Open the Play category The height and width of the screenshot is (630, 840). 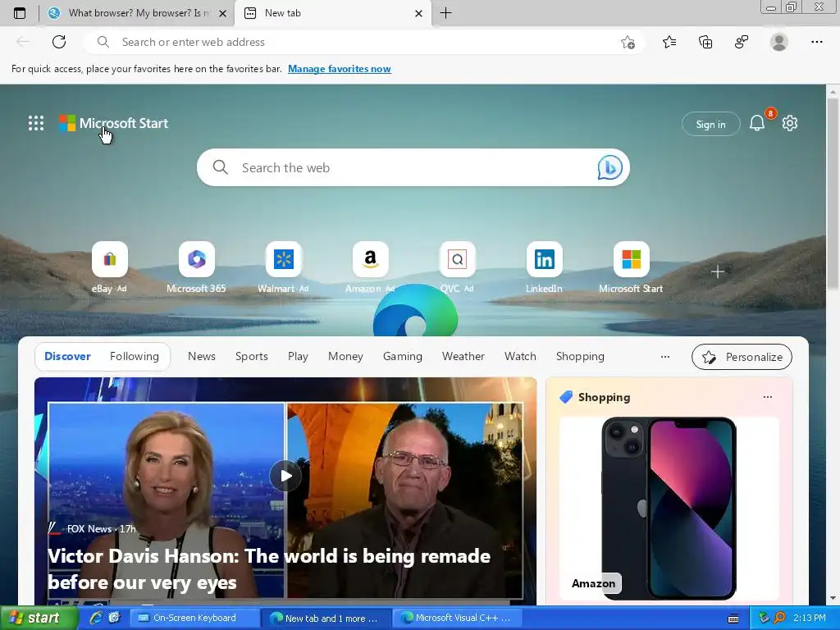coord(298,356)
